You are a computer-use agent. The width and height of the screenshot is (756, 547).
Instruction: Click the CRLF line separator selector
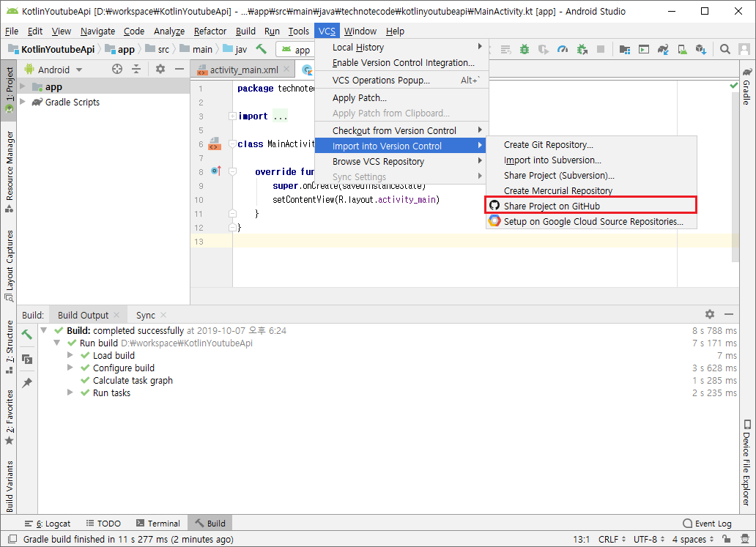point(612,539)
